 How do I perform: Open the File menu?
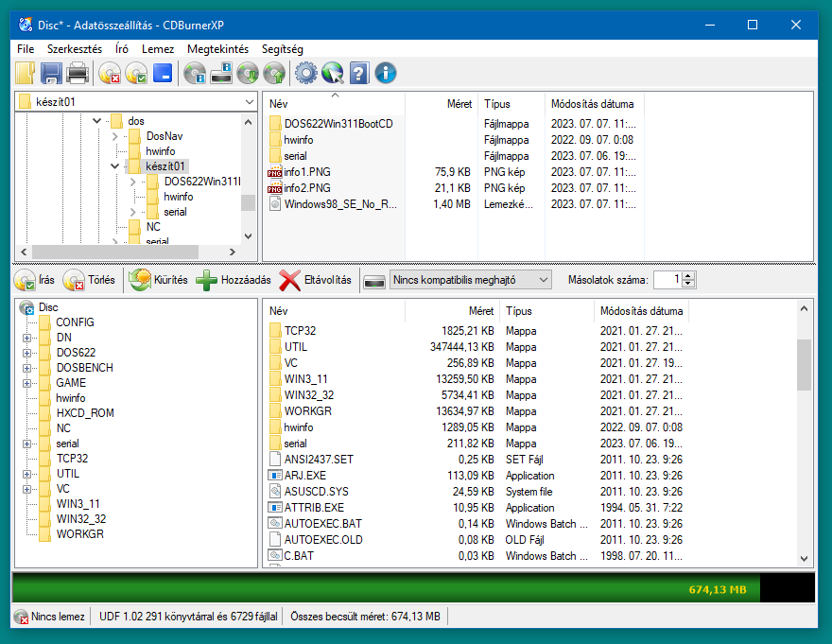(x=26, y=49)
